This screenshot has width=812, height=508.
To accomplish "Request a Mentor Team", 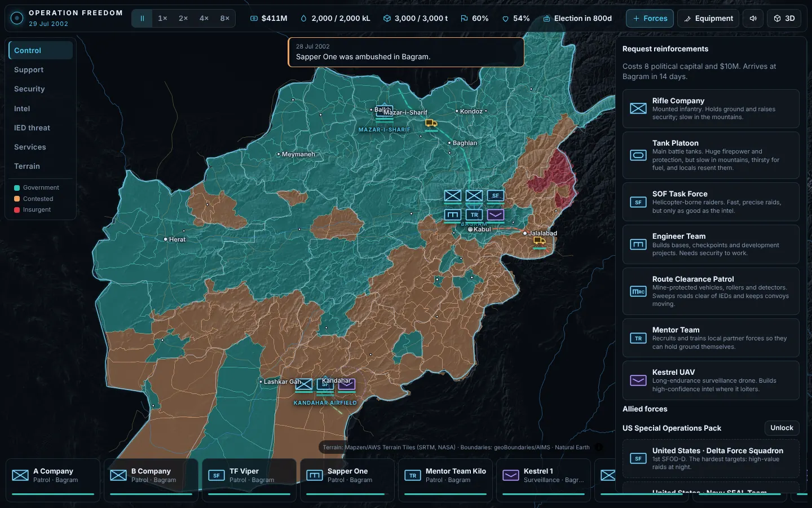I will tap(710, 338).
